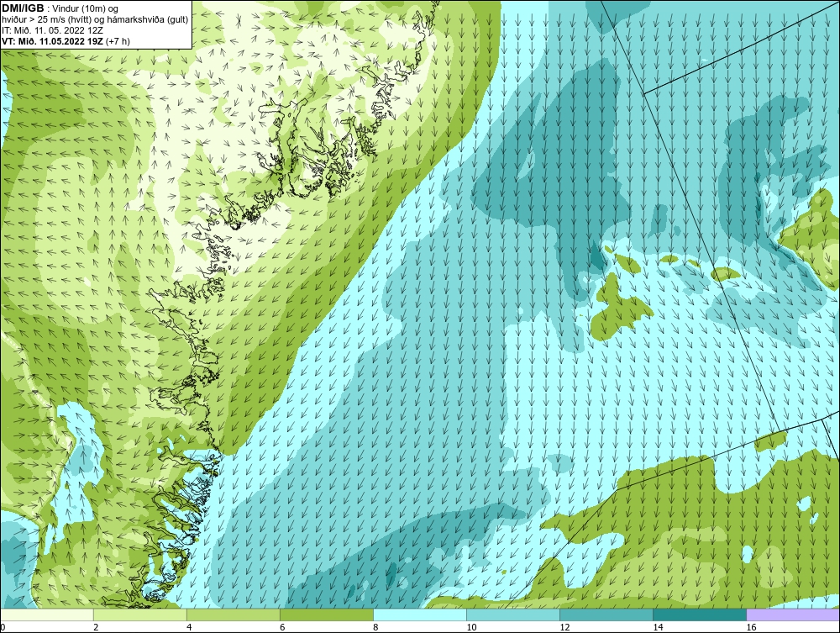Click the legend tick label 12
Screen dimensions: 840x633
(564, 627)
